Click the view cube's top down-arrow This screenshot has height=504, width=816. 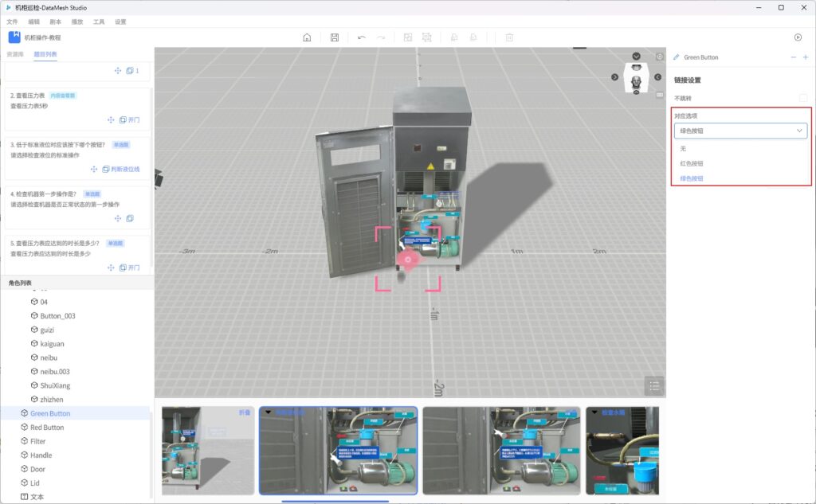[x=637, y=57]
